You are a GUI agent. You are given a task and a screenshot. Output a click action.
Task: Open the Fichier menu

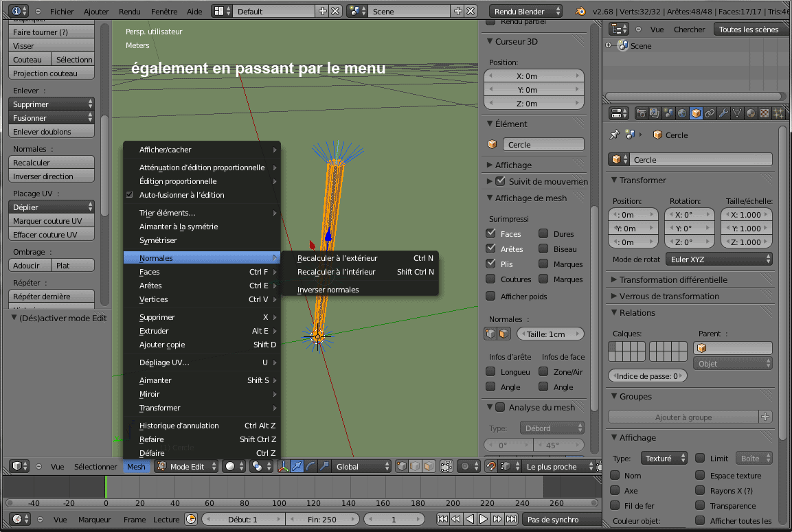tap(62, 11)
